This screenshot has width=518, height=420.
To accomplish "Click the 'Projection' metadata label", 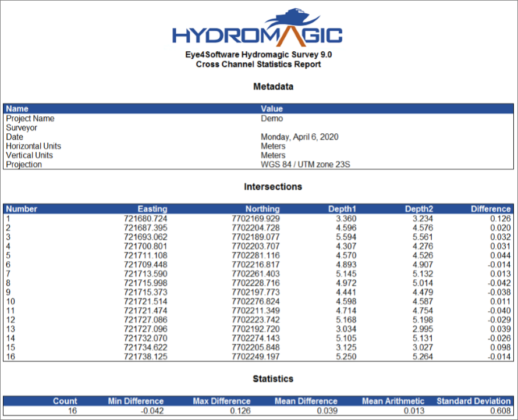I will [24, 165].
